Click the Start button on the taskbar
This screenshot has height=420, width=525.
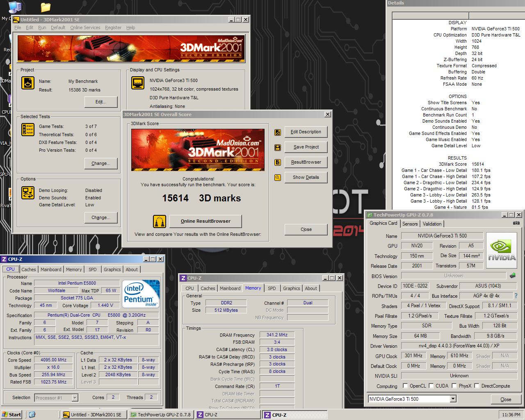(11, 415)
